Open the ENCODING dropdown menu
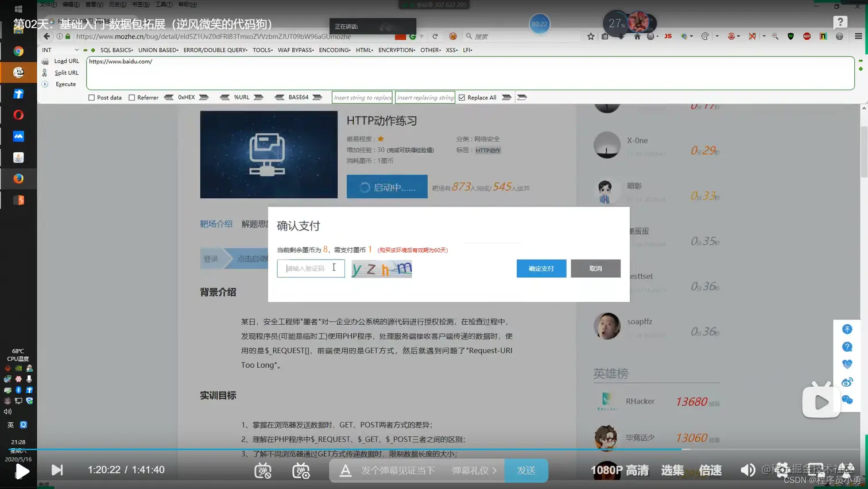Image resolution: width=868 pixels, height=489 pixels. (x=335, y=50)
